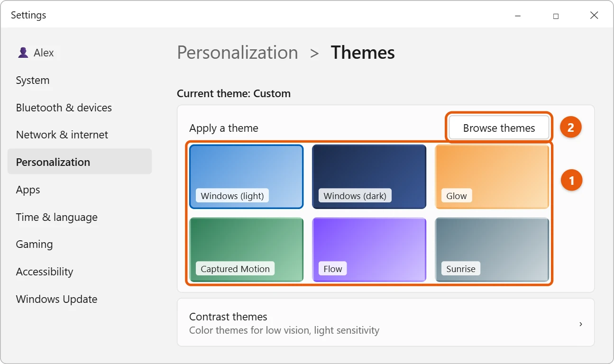Click the Personalization breadcrumb link
This screenshot has height=364, width=614.
(238, 53)
